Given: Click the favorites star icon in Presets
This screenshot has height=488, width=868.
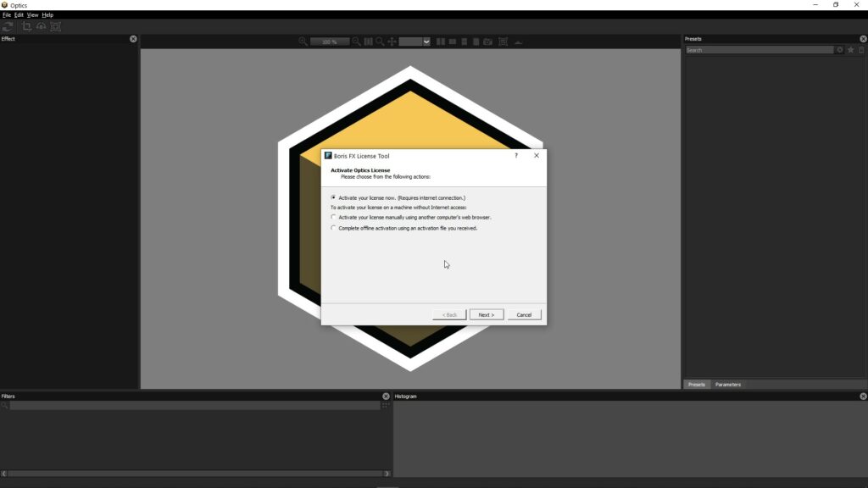Looking at the screenshot, I should click(851, 50).
